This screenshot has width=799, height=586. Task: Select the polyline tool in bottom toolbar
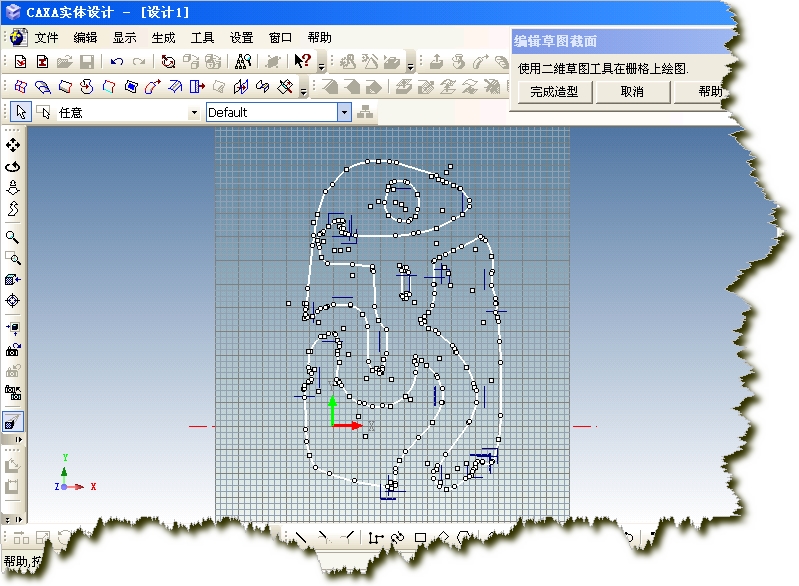pos(376,538)
